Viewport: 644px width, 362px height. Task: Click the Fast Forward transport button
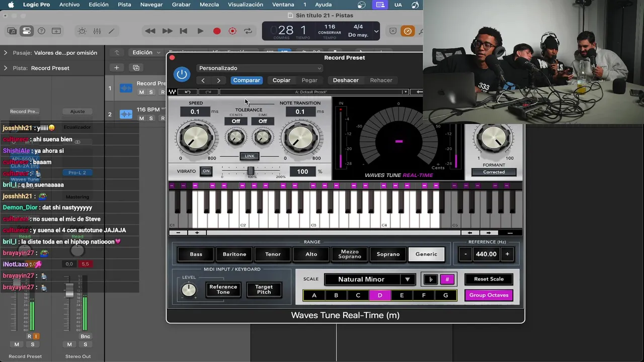(x=167, y=31)
